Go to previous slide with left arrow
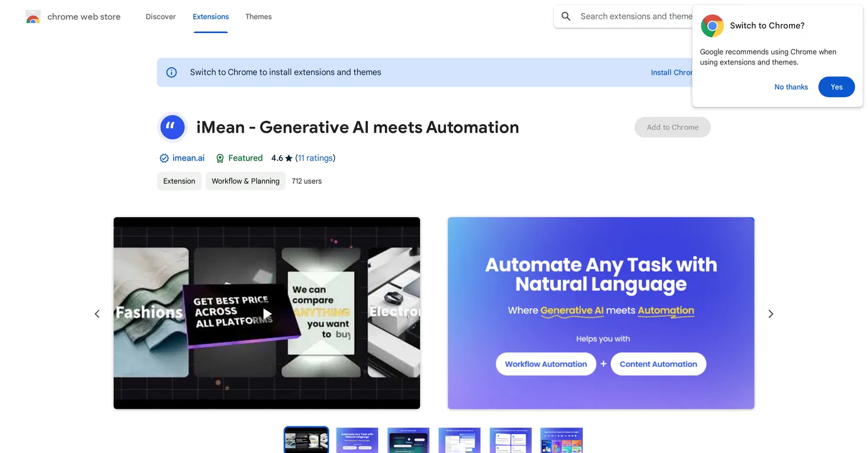Viewport: 868px width, 453px height. click(x=97, y=314)
